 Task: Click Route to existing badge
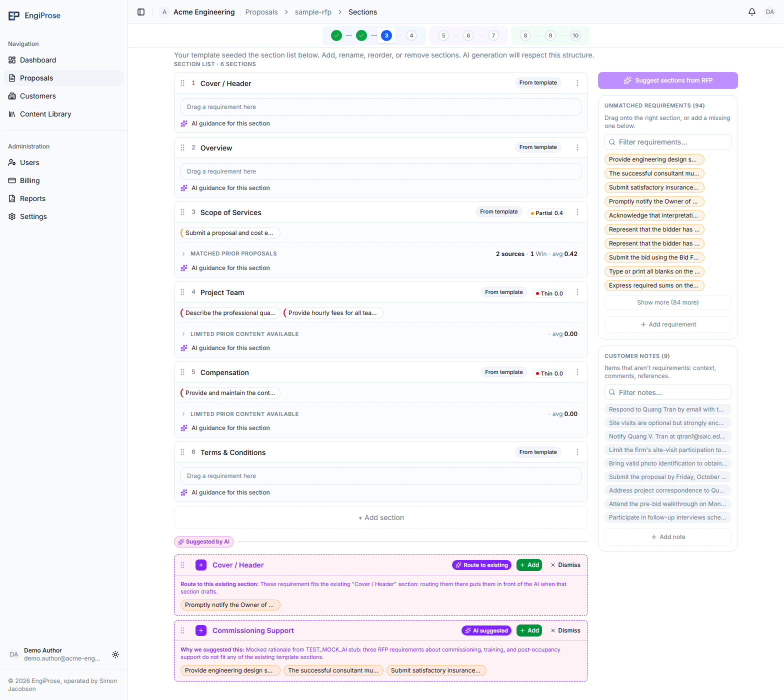[x=482, y=565]
